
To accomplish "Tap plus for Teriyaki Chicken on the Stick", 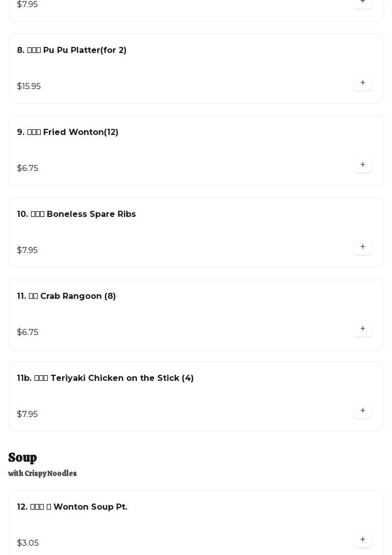I will [x=362, y=410].
